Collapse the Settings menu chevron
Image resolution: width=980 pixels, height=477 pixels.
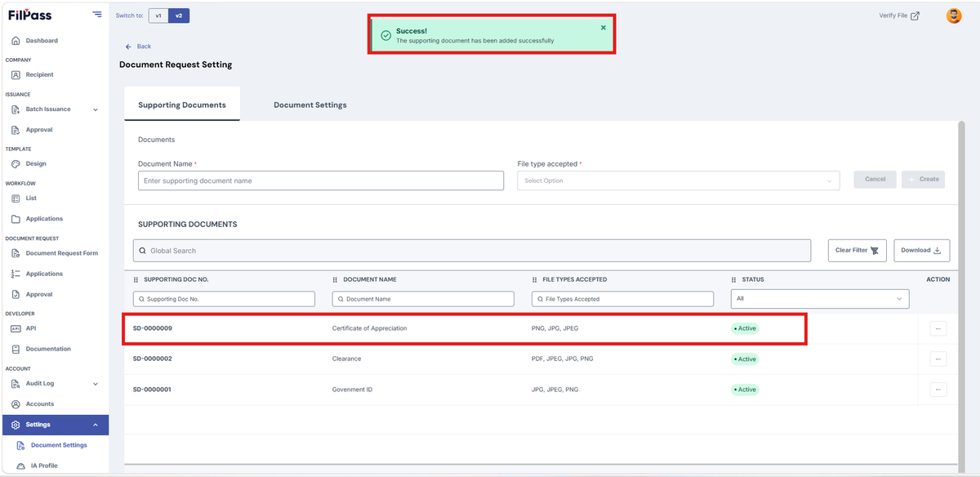tap(96, 425)
